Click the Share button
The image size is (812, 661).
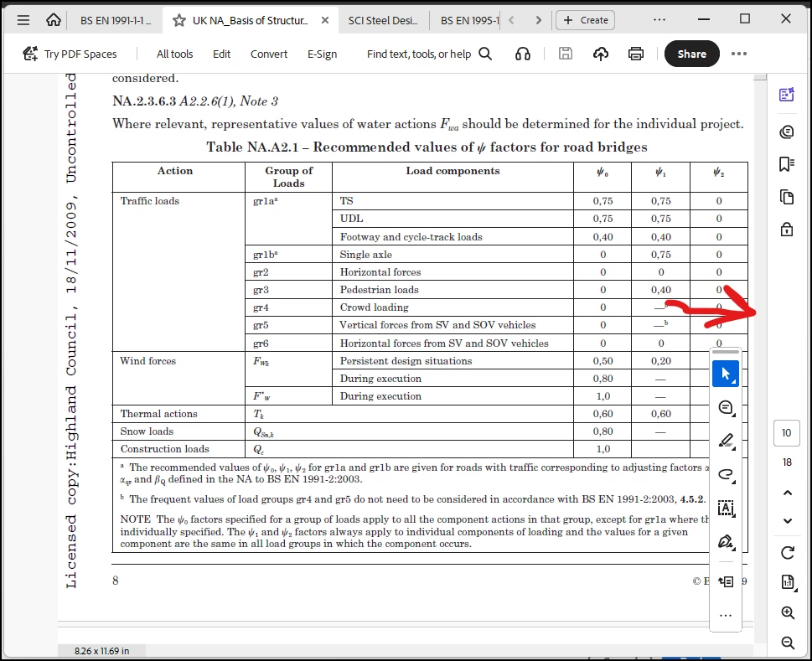692,54
